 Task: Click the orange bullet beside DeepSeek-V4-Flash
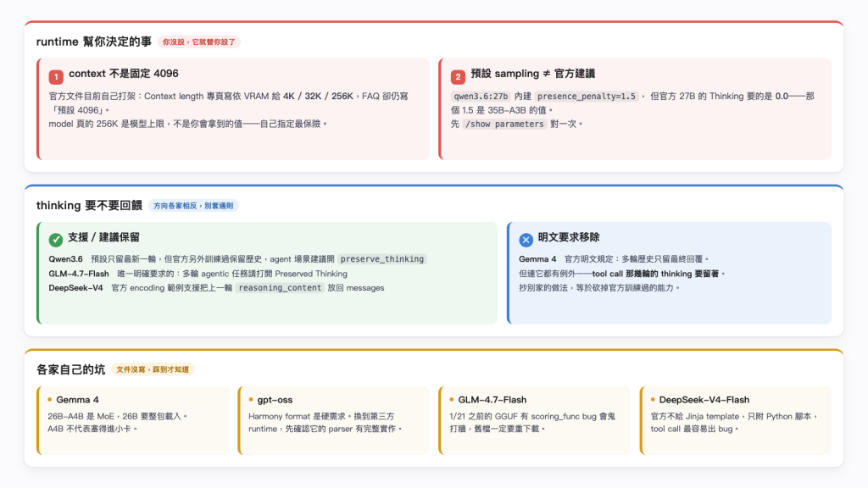(653, 400)
